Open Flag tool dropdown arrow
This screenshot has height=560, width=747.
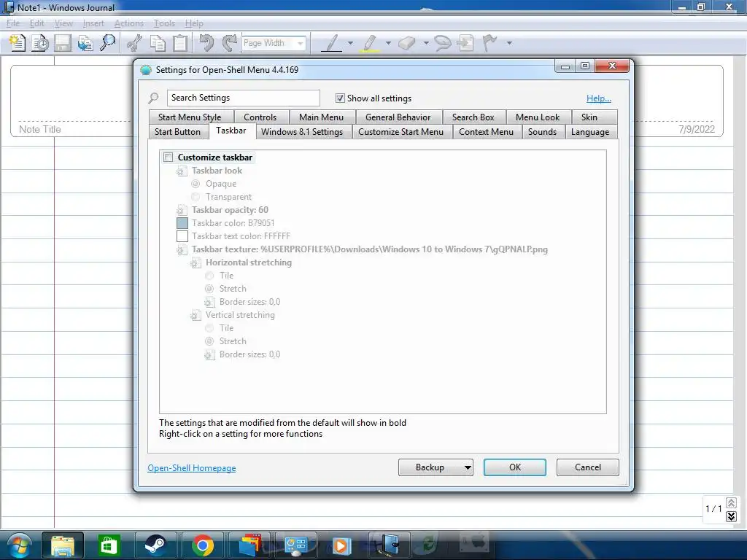[x=508, y=43]
